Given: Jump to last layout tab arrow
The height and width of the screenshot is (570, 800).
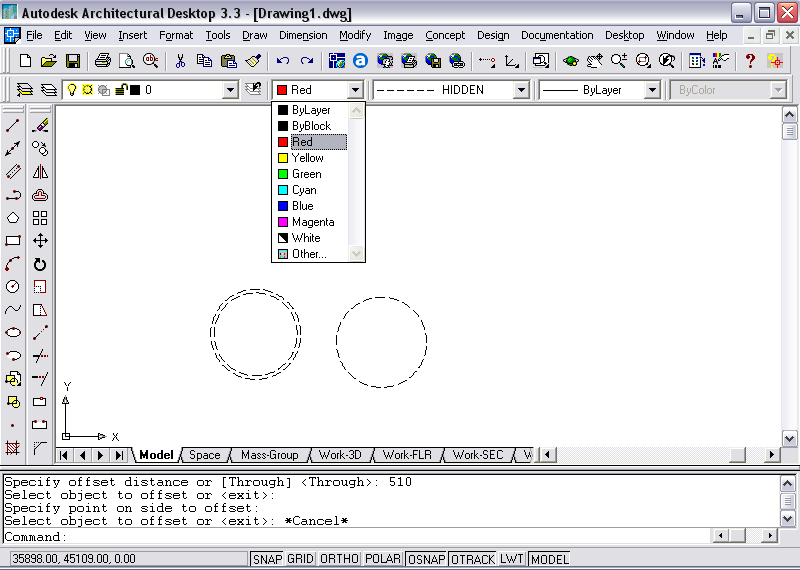Looking at the screenshot, I should 119,455.
